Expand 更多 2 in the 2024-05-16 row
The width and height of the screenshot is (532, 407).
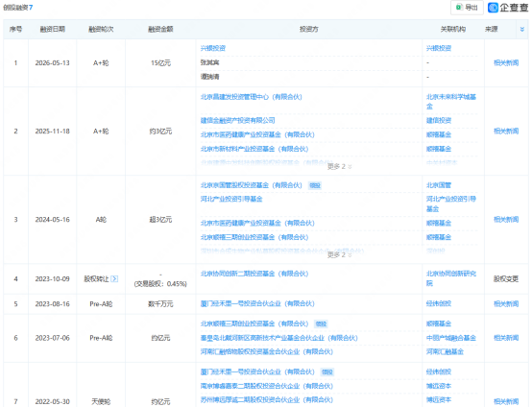point(339,254)
